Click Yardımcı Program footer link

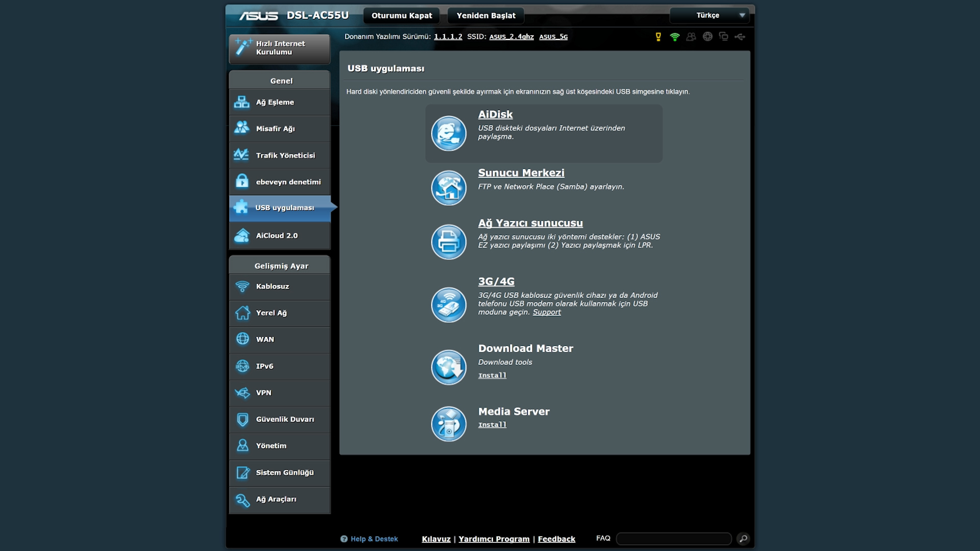point(494,539)
